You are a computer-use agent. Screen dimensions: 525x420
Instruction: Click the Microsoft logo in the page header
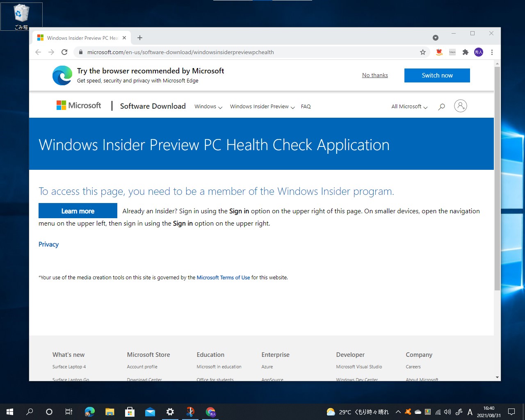[79, 105]
